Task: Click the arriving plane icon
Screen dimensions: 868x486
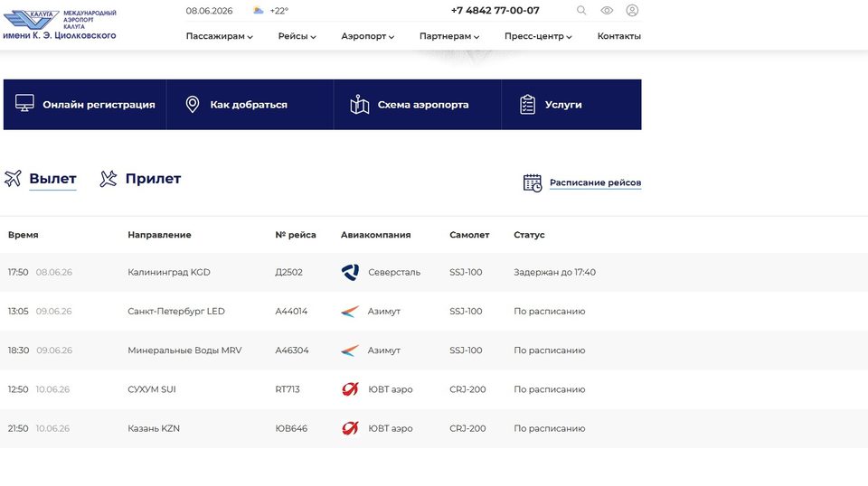Action: pyautogui.click(x=108, y=178)
